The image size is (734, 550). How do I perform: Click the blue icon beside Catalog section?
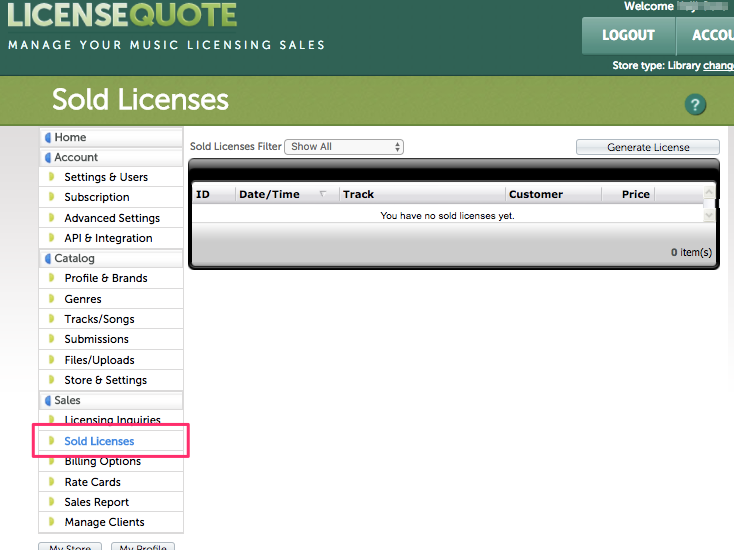[47, 258]
